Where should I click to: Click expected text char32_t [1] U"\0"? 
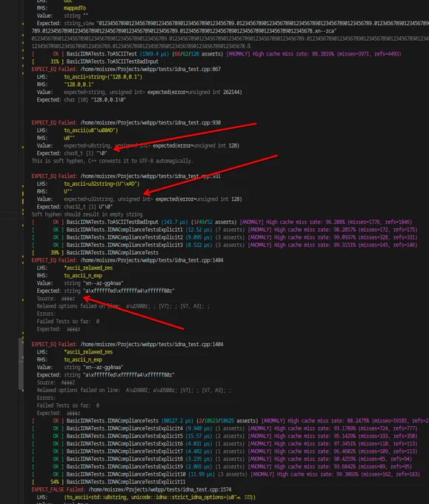88,207
